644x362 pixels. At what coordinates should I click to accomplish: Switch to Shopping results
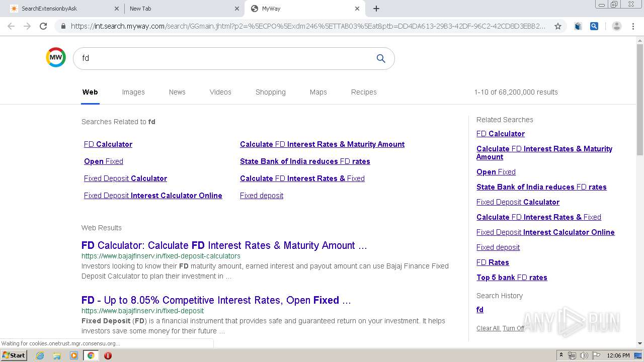point(271,92)
